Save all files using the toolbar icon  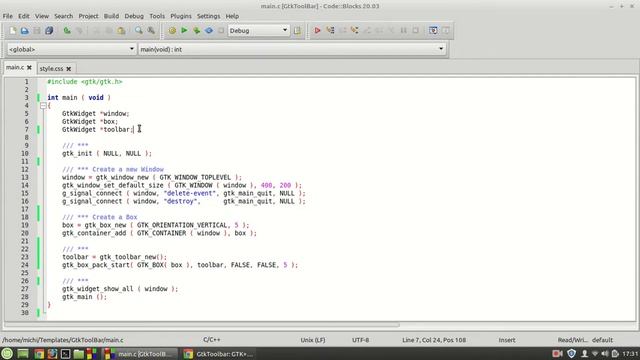[x=49, y=31]
